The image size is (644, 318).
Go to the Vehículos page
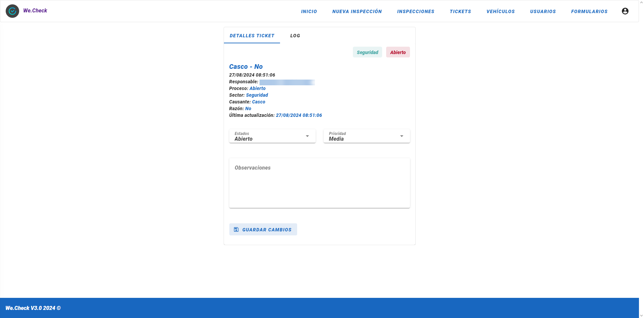click(x=501, y=11)
